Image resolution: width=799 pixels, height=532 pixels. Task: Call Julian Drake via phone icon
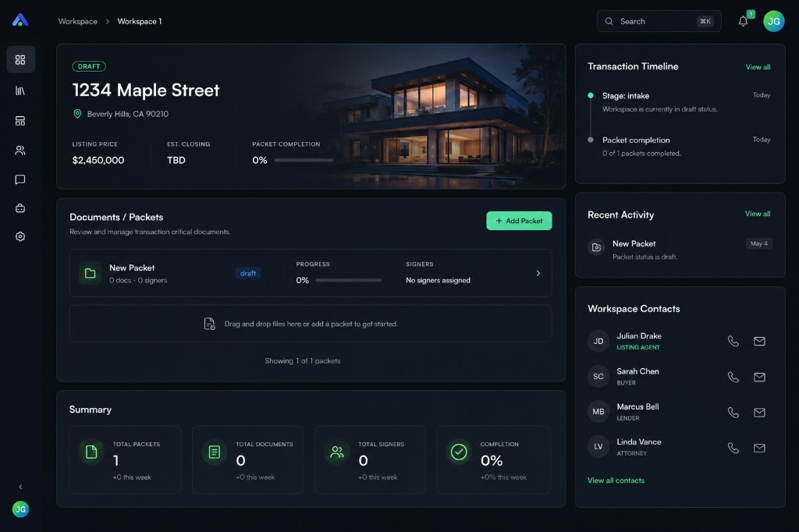point(733,341)
